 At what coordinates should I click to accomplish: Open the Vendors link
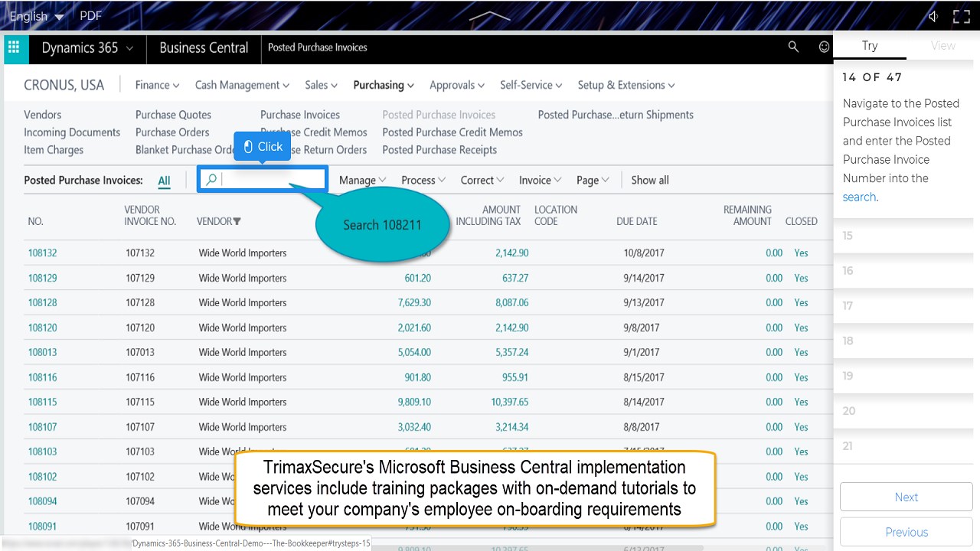pyautogui.click(x=43, y=115)
